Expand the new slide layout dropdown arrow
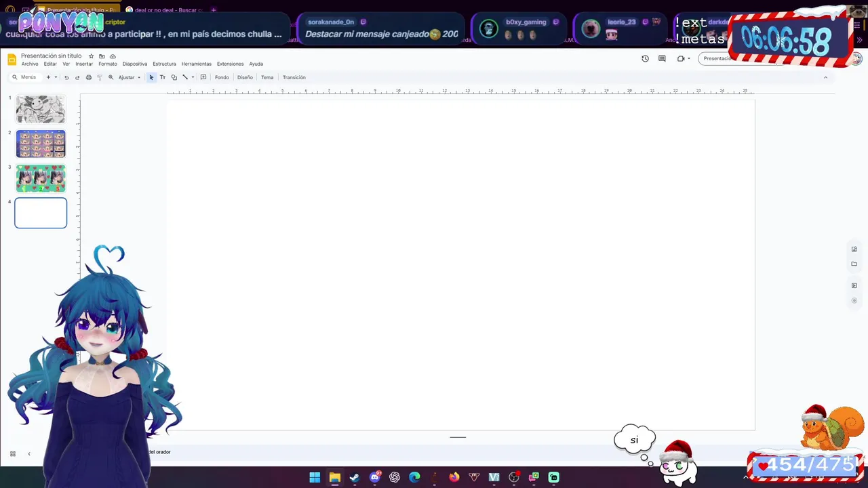 coord(56,77)
